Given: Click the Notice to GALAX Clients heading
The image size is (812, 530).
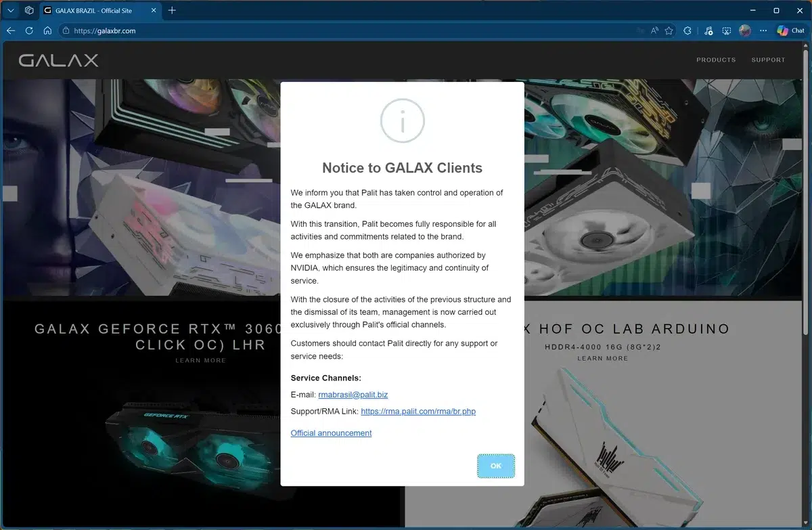Looking at the screenshot, I should point(402,168).
